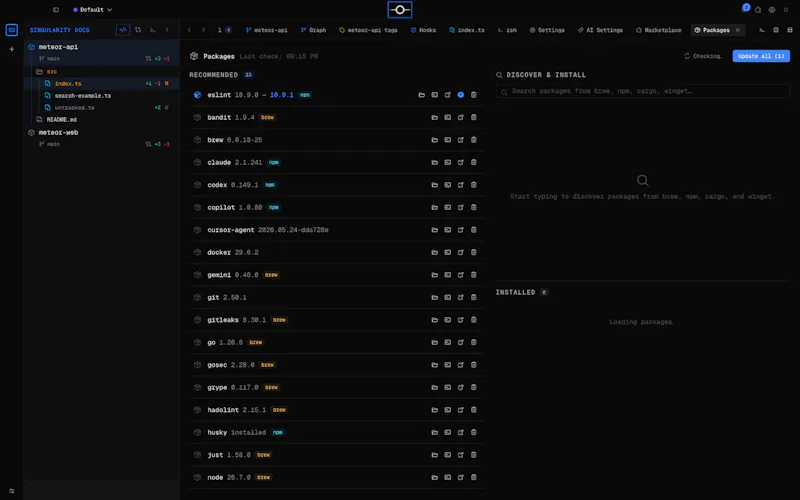
Task: Click Update all (1) button
Action: [x=761, y=56]
